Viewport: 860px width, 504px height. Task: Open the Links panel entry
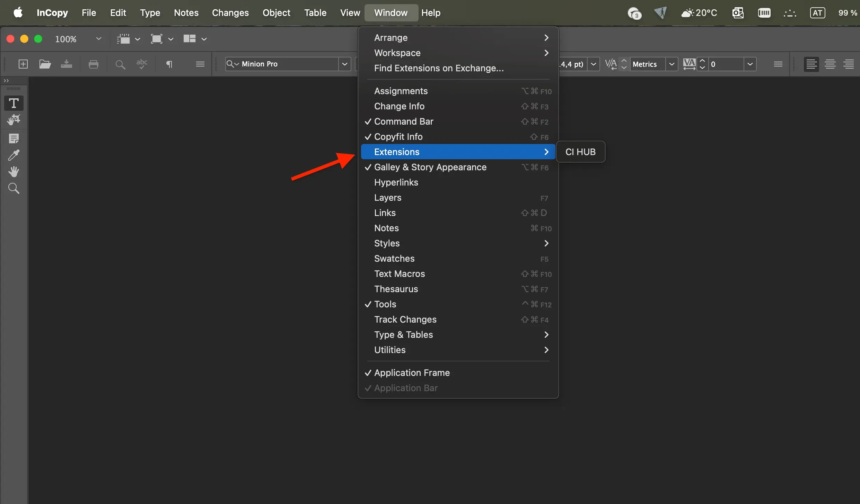pos(458,213)
